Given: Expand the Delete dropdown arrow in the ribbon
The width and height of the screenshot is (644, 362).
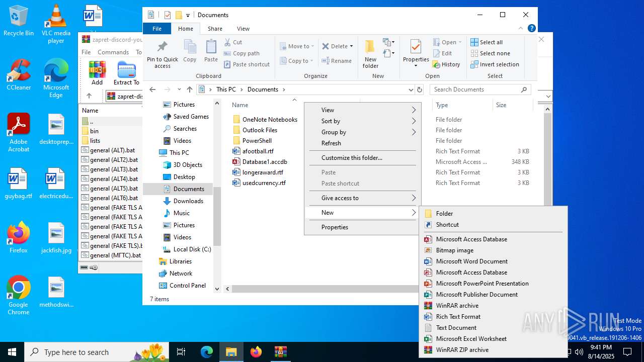Looking at the screenshot, I should point(351,46).
